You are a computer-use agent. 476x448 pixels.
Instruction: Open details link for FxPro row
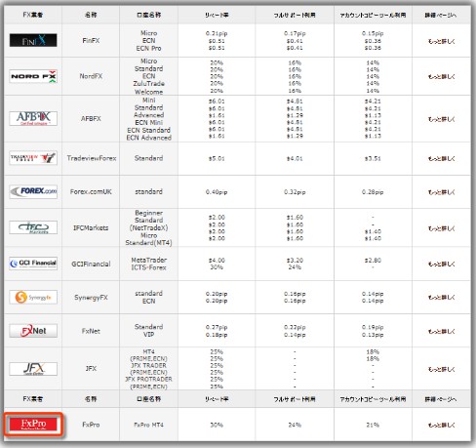(x=441, y=425)
